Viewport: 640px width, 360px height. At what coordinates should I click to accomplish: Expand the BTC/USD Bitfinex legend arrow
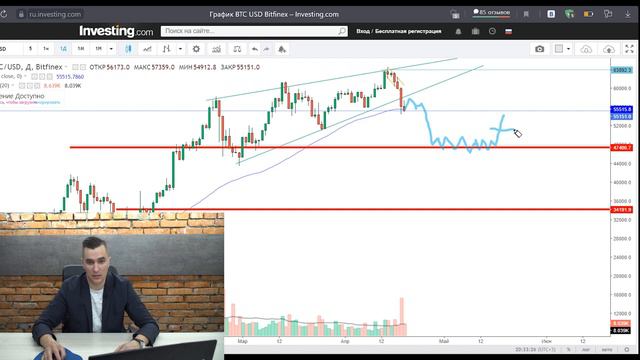[x=66, y=67]
